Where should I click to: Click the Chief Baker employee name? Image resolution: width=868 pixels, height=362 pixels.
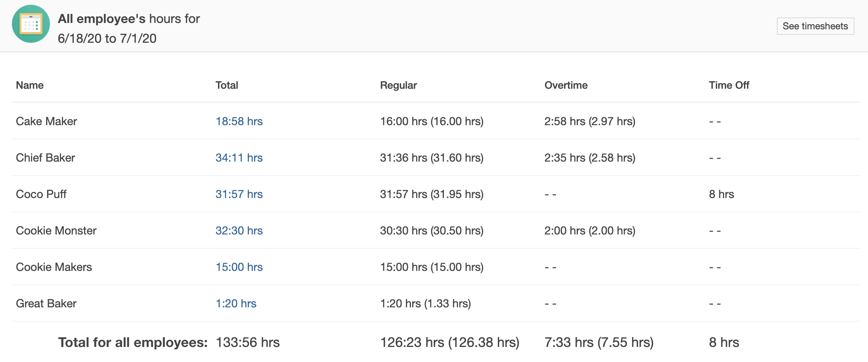click(46, 158)
